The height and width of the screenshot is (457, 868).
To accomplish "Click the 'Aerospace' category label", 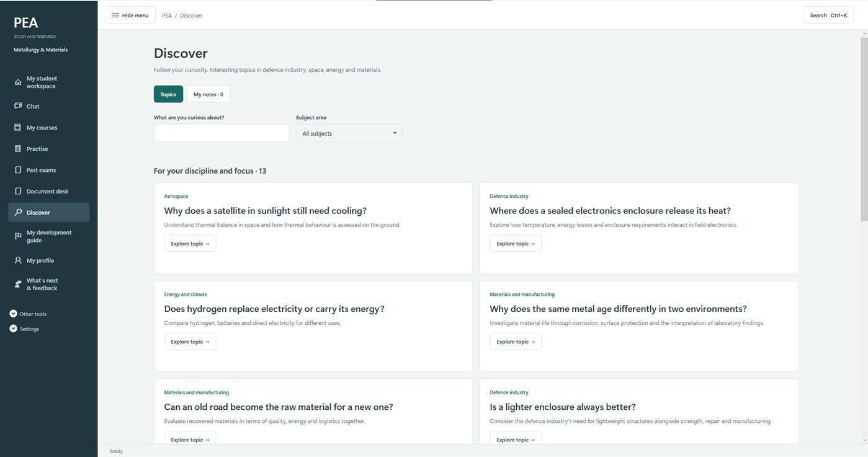I will pos(176,197).
